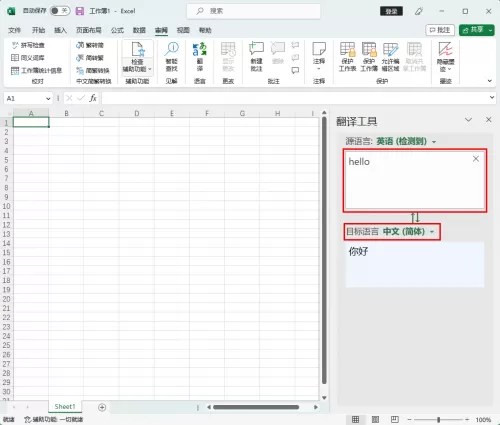Clear the hello text with X

(476, 159)
